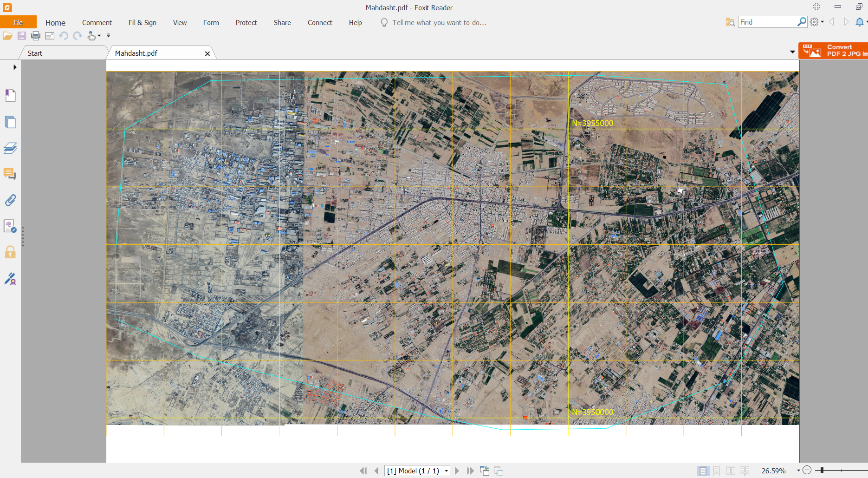This screenshot has height=478, width=868.
Task: Open the Comments panel in sidebar
Action: pyautogui.click(x=10, y=174)
